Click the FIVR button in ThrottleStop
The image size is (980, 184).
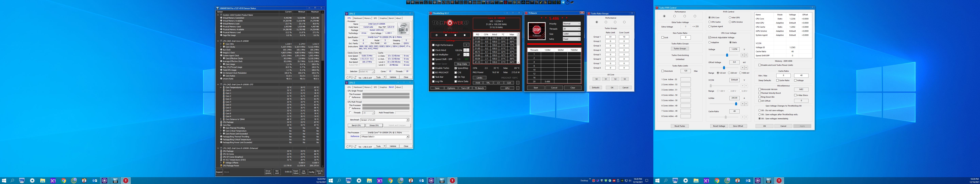point(478,83)
